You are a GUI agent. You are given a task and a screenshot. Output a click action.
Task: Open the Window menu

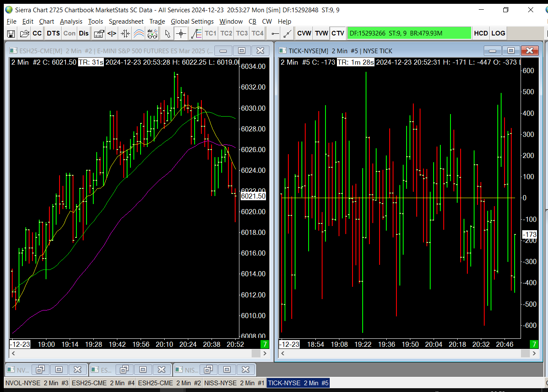(x=231, y=22)
